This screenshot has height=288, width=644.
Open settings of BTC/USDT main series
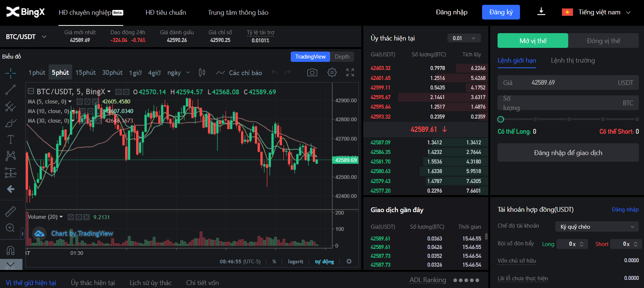point(126,92)
